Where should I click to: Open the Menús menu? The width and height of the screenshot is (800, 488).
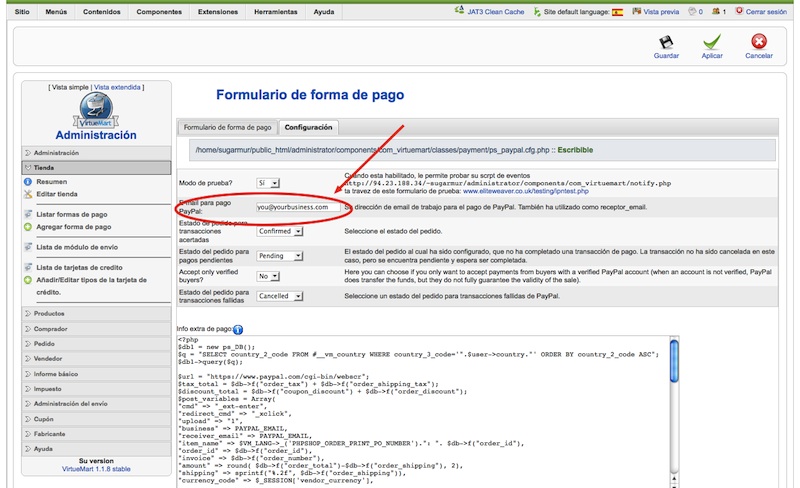click(56, 12)
